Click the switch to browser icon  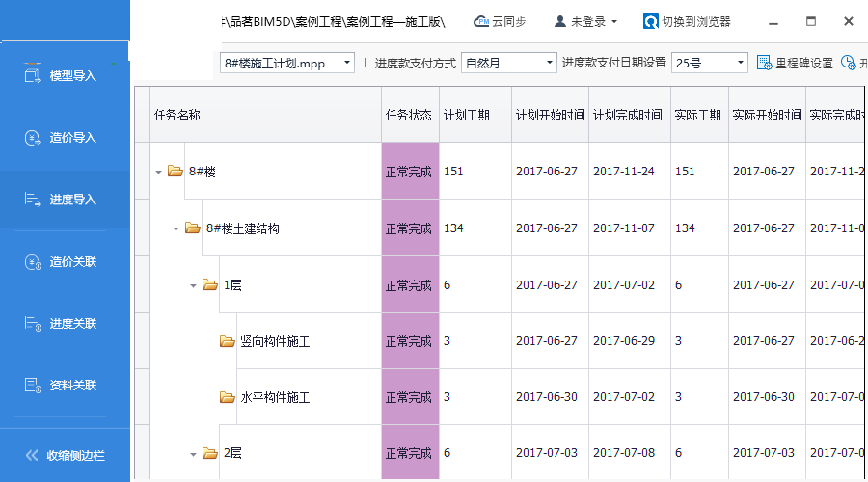(x=651, y=21)
